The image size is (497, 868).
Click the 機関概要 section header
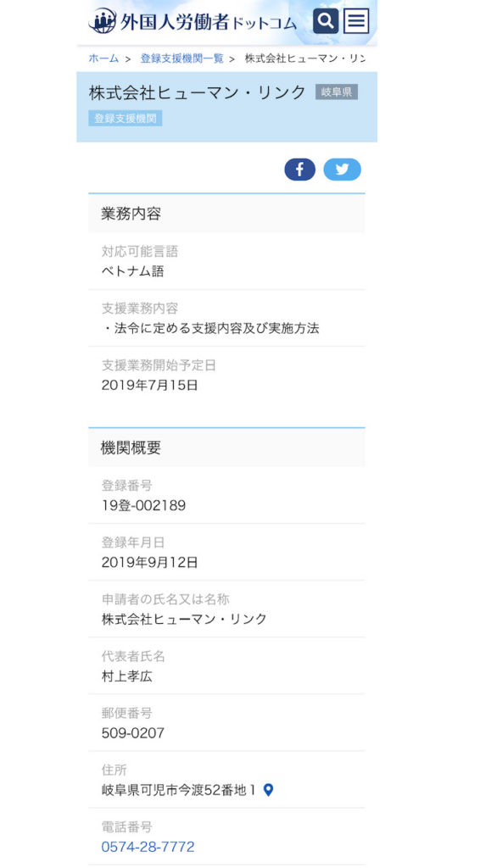(226, 448)
